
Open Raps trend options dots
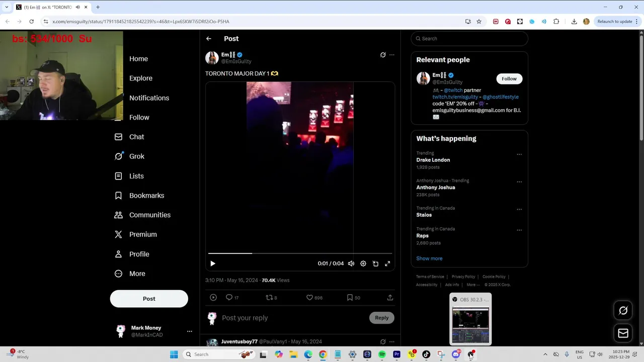[519, 230]
